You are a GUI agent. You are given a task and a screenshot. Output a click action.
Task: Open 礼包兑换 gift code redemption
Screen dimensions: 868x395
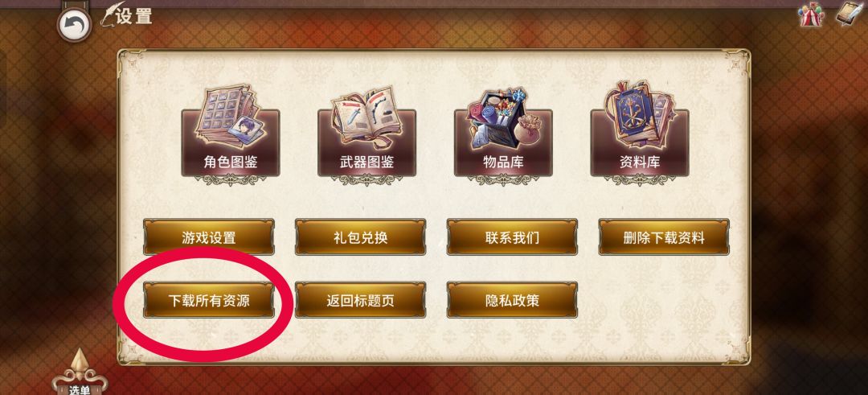[360, 237]
